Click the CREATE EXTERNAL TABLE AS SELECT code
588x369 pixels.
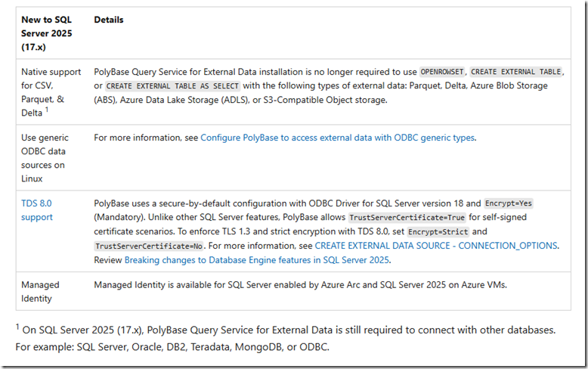[155, 86]
